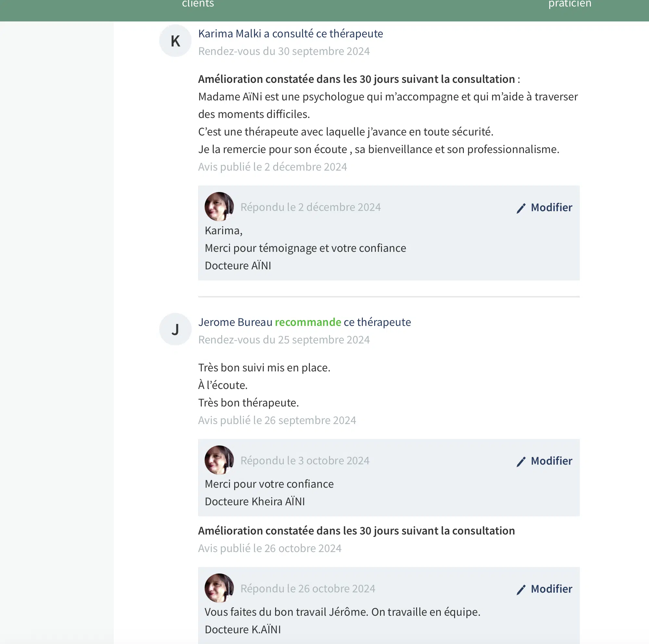Open the praticien tab in green header
This screenshot has height=644, width=649.
click(x=570, y=4)
